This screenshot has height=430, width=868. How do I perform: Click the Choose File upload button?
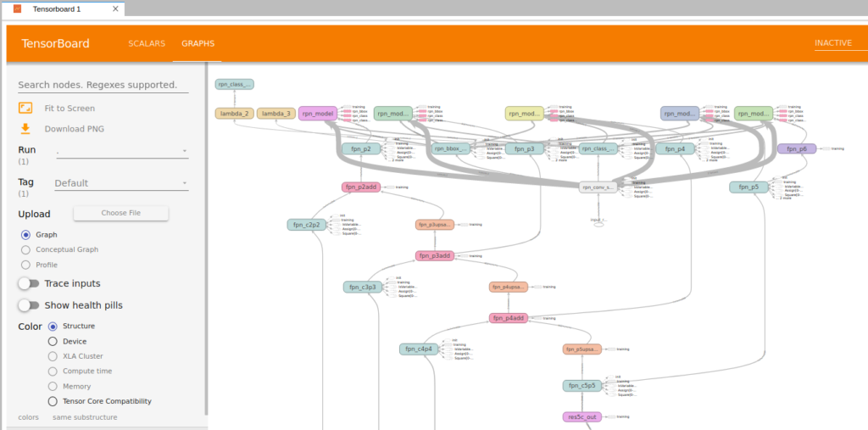(x=120, y=213)
